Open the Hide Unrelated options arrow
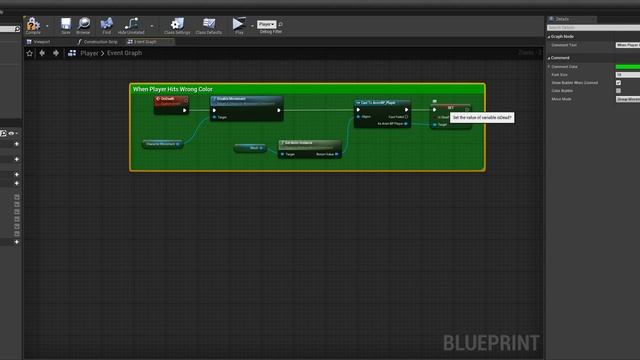Screen dimensions: 640x360 pos(151,26)
